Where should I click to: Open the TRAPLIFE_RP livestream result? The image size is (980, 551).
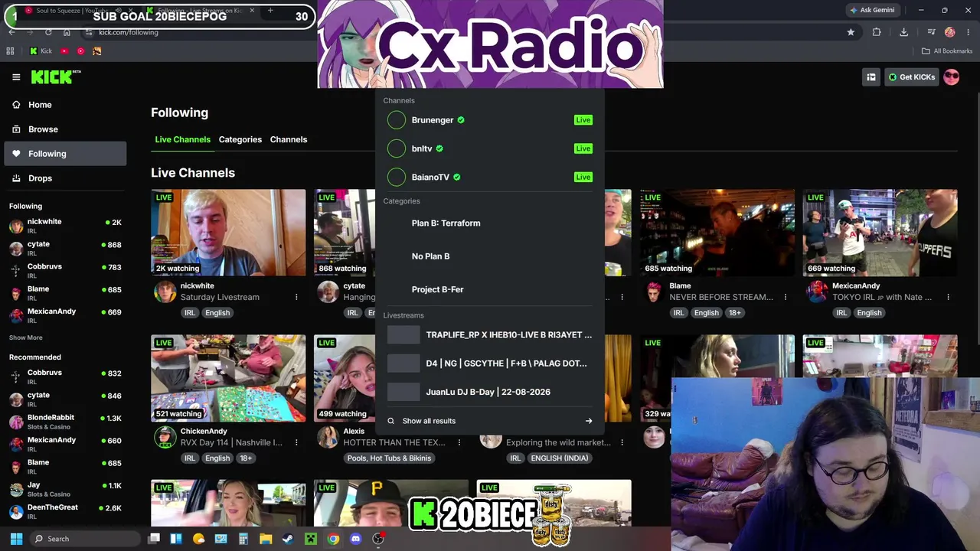[x=490, y=335]
